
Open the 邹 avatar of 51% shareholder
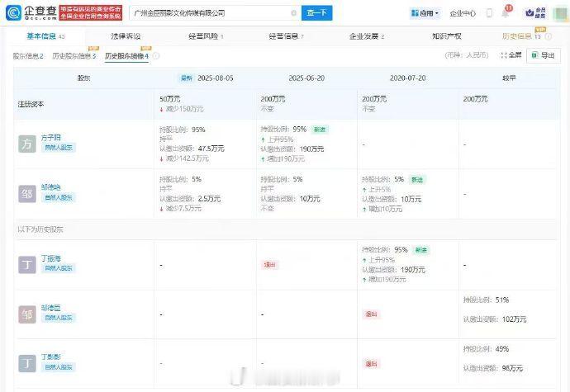27,314
